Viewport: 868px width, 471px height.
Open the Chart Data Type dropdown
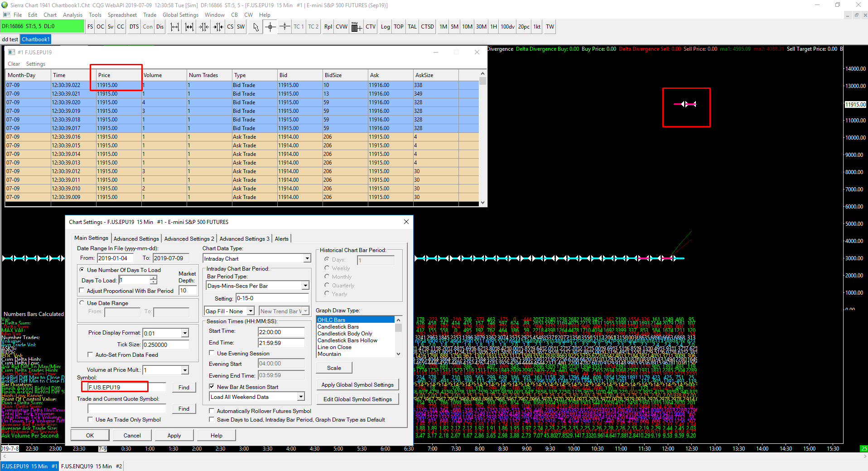click(x=307, y=258)
